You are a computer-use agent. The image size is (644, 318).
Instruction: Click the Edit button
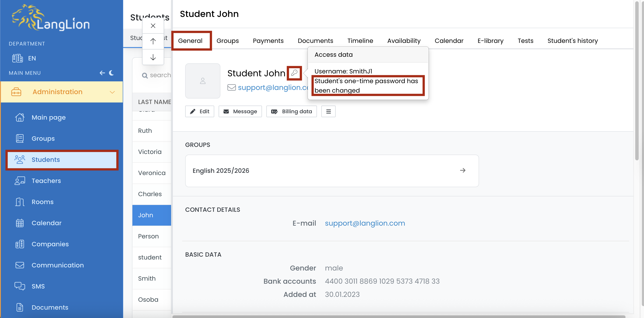pyautogui.click(x=199, y=111)
